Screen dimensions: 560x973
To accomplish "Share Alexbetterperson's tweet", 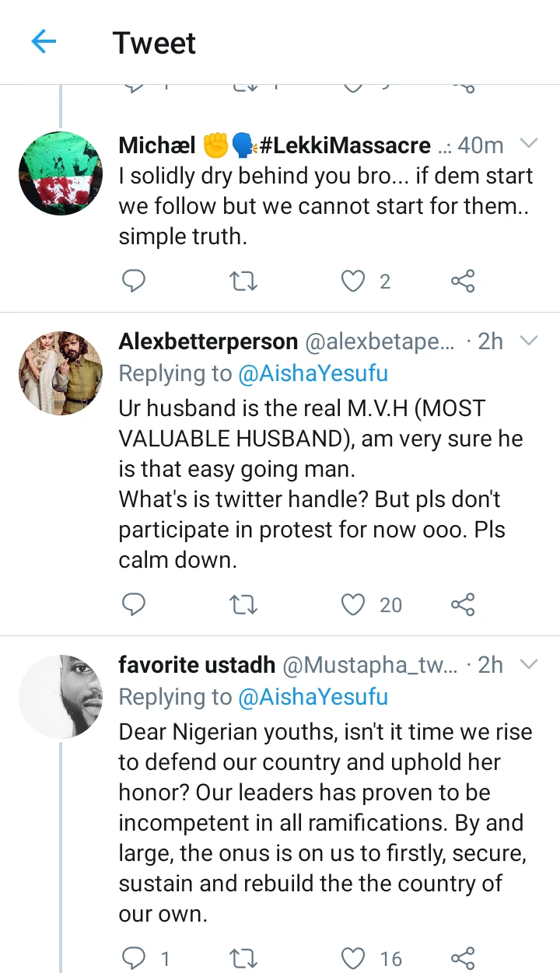I will (463, 604).
